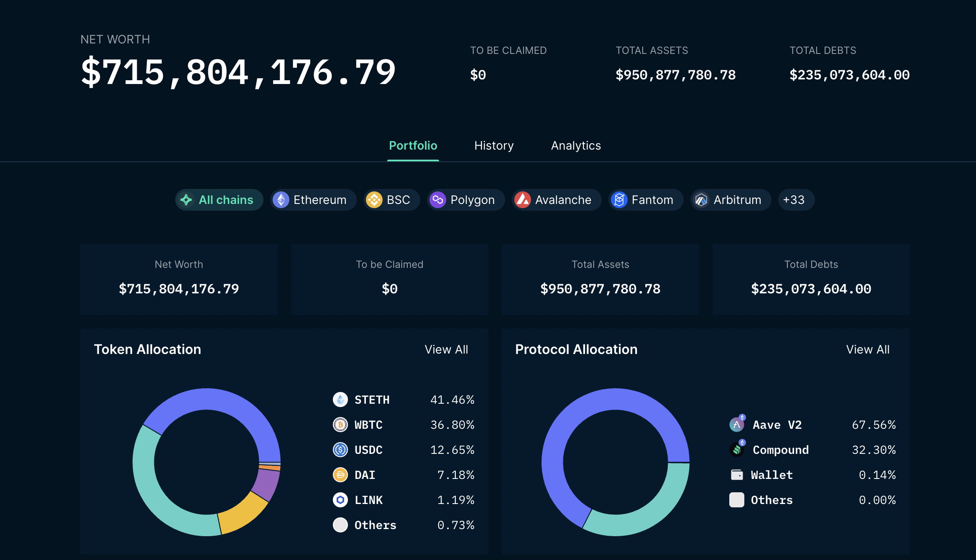Click the USDC 12.65% percentage

pyautogui.click(x=452, y=450)
